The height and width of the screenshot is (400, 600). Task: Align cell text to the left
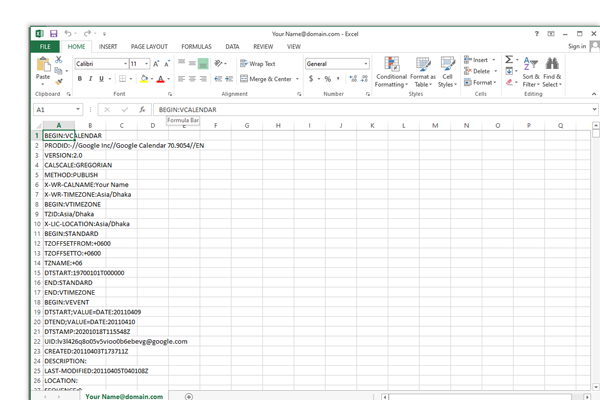[x=181, y=79]
